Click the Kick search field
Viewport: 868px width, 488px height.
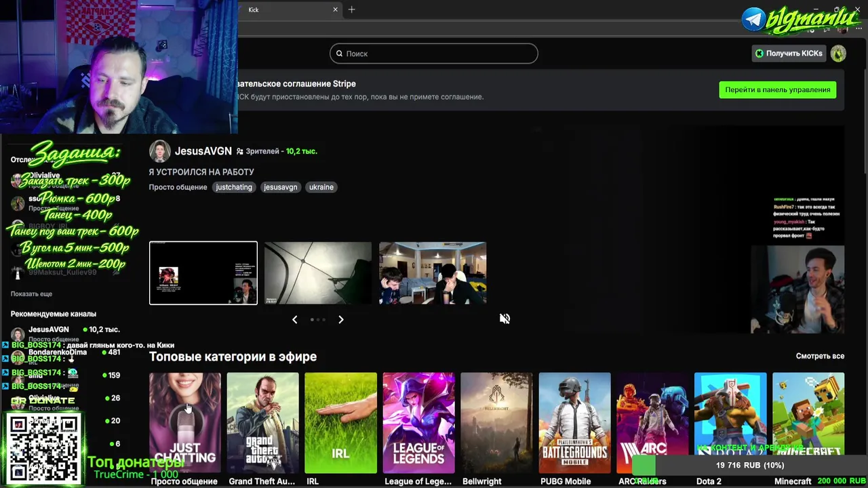(434, 54)
